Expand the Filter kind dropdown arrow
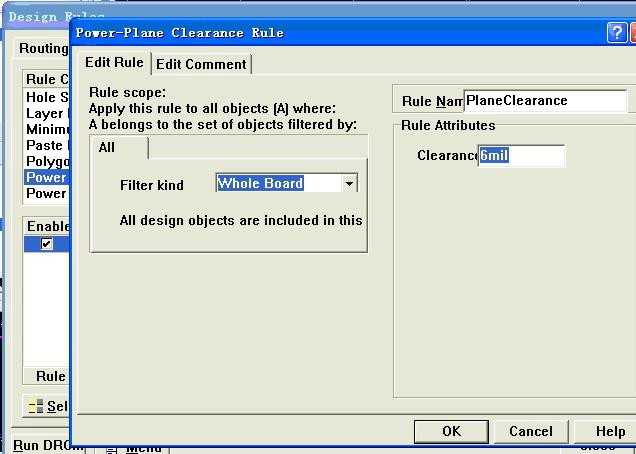This screenshot has height=454, width=636. click(349, 184)
